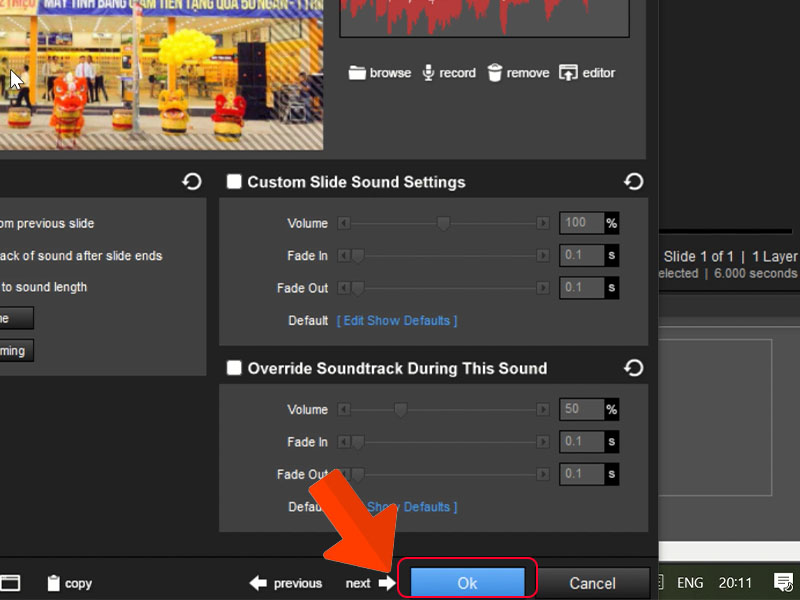Viewport: 800px width, 600px height.
Task: Click the copy clipboard icon
Action: pos(54,583)
